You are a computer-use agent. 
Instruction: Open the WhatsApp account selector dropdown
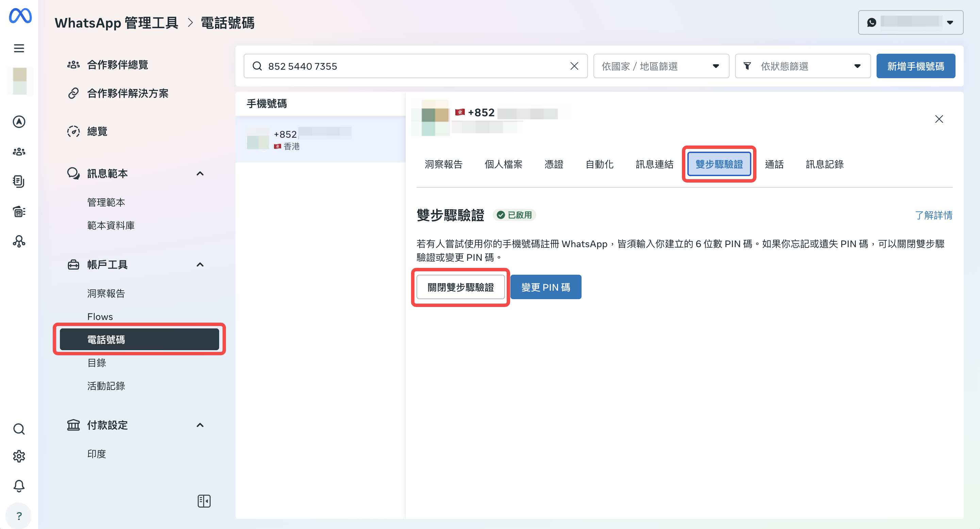pyautogui.click(x=910, y=22)
